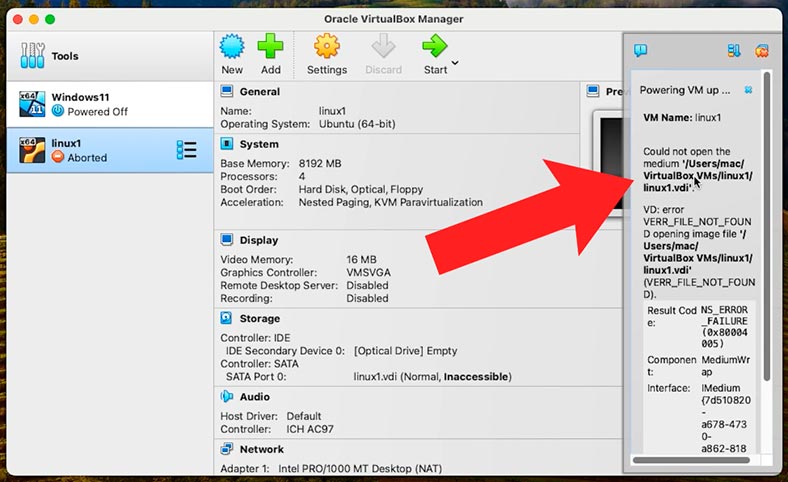Close the VirtualBox Manager window
This screenshot has height=482, width=788.
tap(18, 19)
